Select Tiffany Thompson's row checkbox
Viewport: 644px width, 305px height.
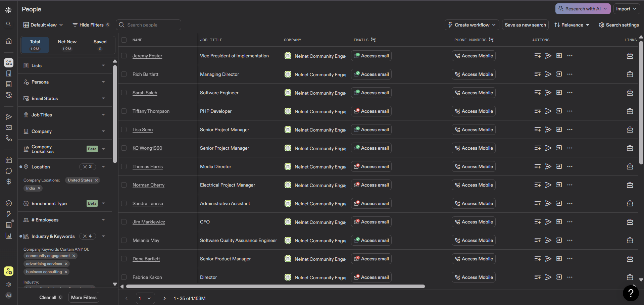124,111
